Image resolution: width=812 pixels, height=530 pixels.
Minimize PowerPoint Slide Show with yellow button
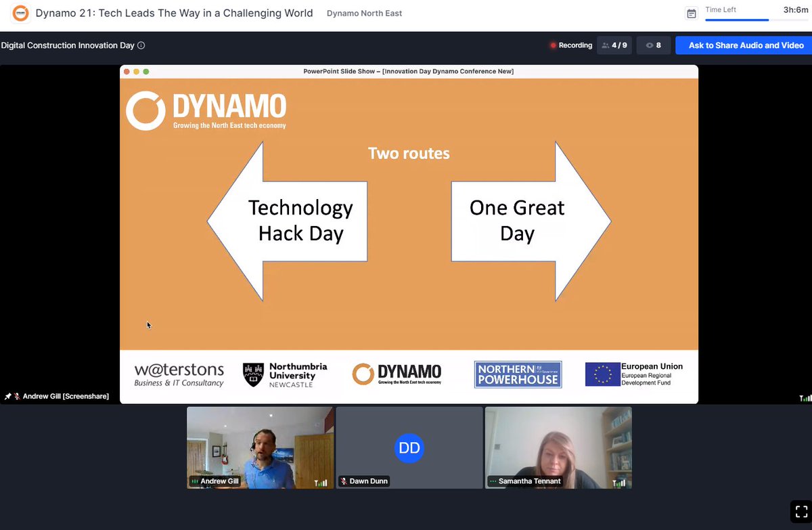pyautogui.click(x=136, y=72)
